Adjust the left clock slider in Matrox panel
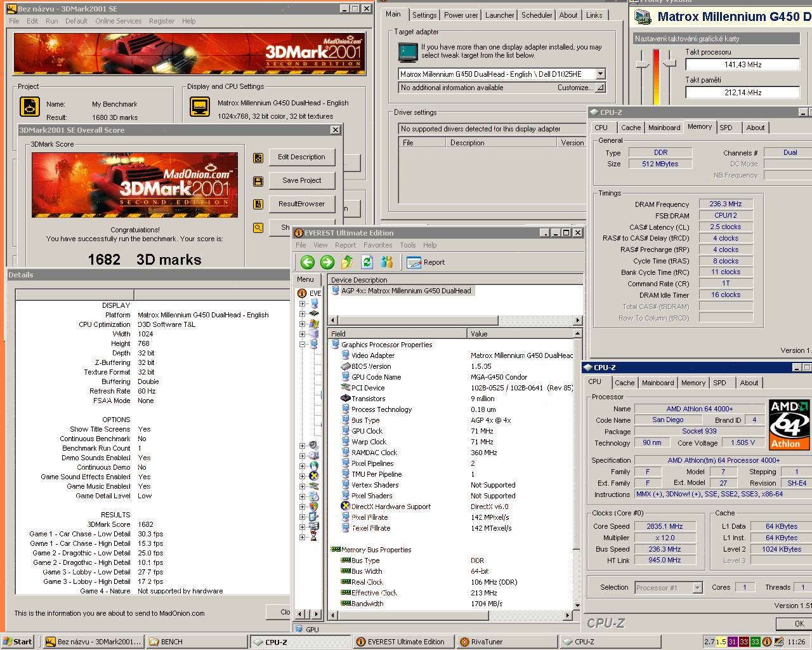This screenshot has width=812, height=650. pyautogui.click(x=643, y=64)
